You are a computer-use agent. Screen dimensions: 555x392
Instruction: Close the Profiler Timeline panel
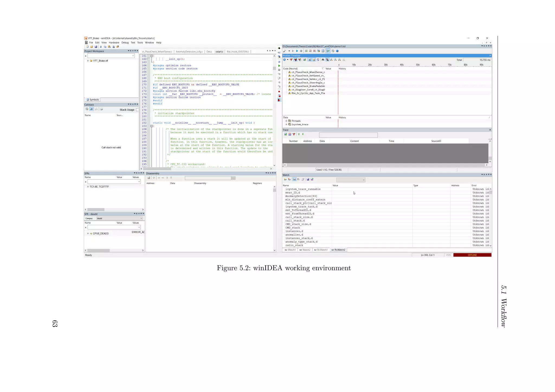(x=490, y=55)
